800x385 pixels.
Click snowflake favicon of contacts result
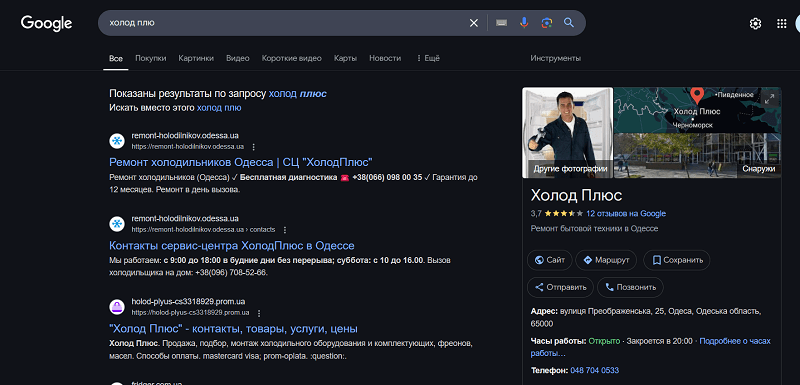(x=117, y=224)
